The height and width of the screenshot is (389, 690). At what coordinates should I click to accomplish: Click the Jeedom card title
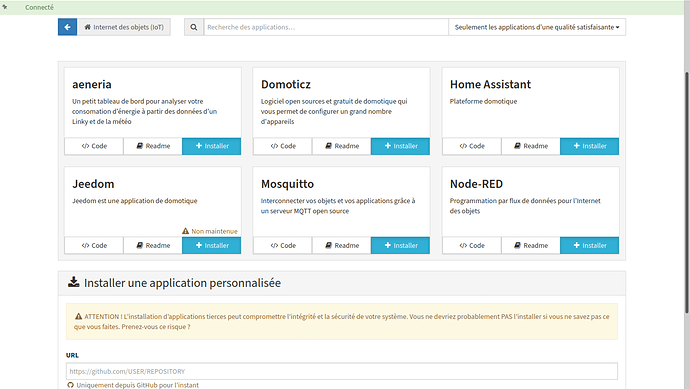tap(93, 184)
